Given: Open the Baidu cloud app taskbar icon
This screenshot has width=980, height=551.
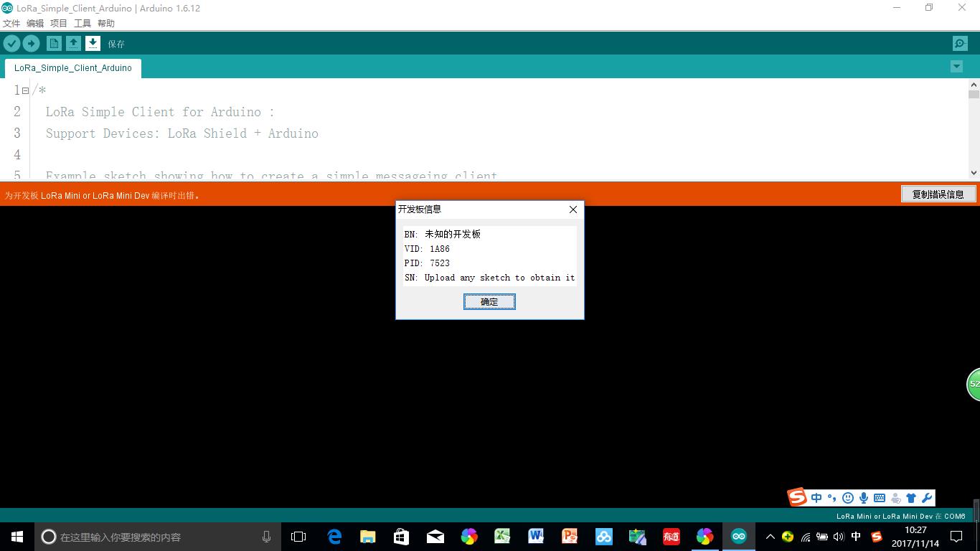Looking at the screenshot, I should [x=604, y=537].
